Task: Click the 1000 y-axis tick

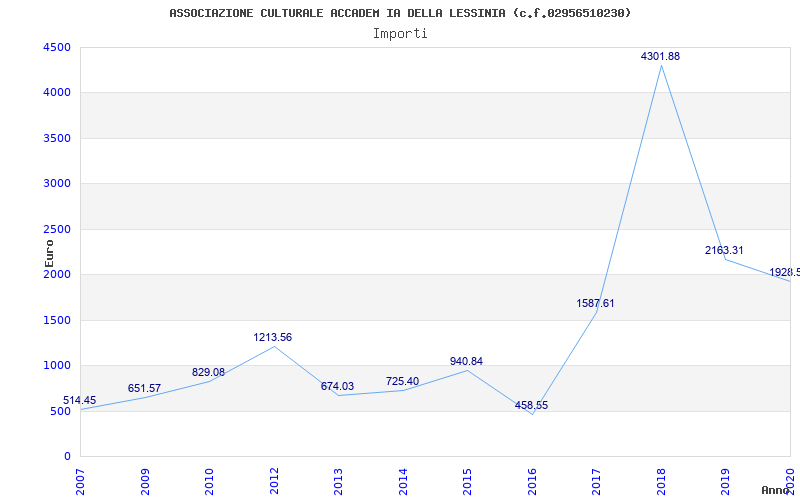Action: coord(57,366)
